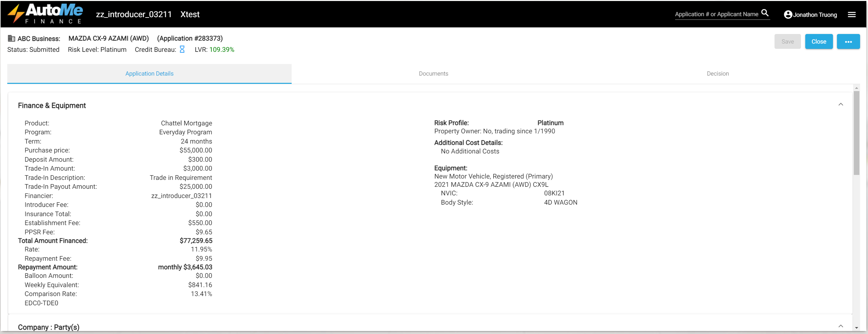Click the NVIC 08KI21 value
The height and width of the screenshot is (334, 868).
554,193
